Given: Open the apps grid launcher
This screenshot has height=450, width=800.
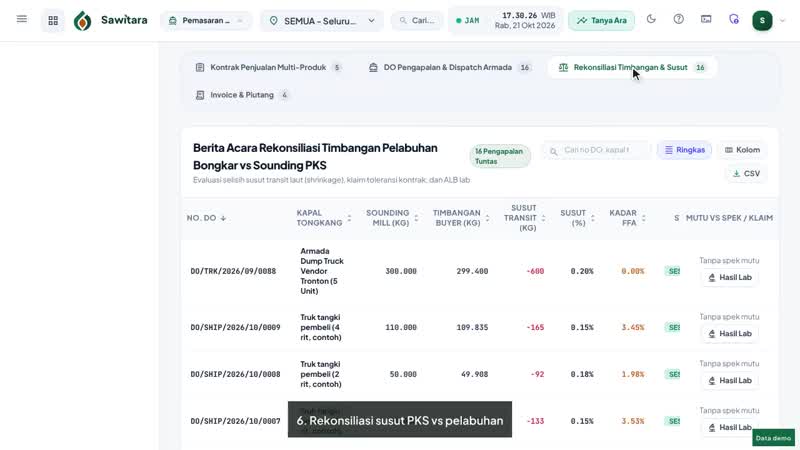Looking at the screenshot, I should 53,20.
